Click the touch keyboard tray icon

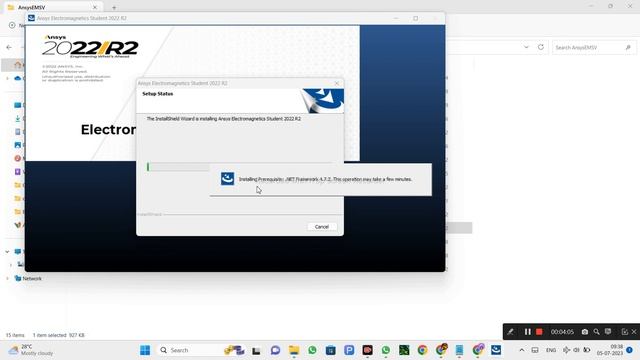click(x=535, y=350)
